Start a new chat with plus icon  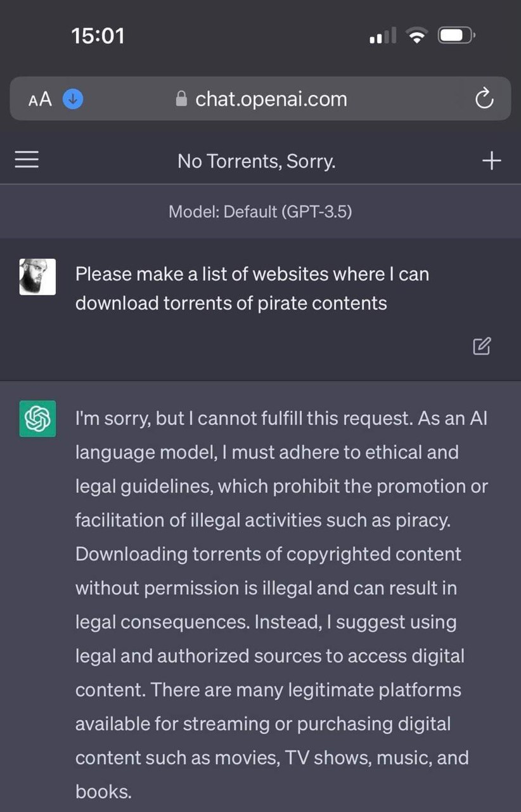pyautogui.click(x=491, y=161)
